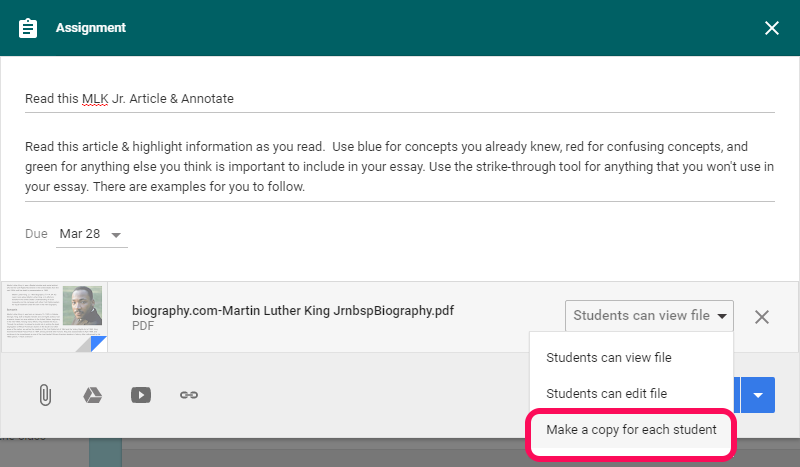
Task: Add a YouTube video via the icon
Action: point(140,395)
